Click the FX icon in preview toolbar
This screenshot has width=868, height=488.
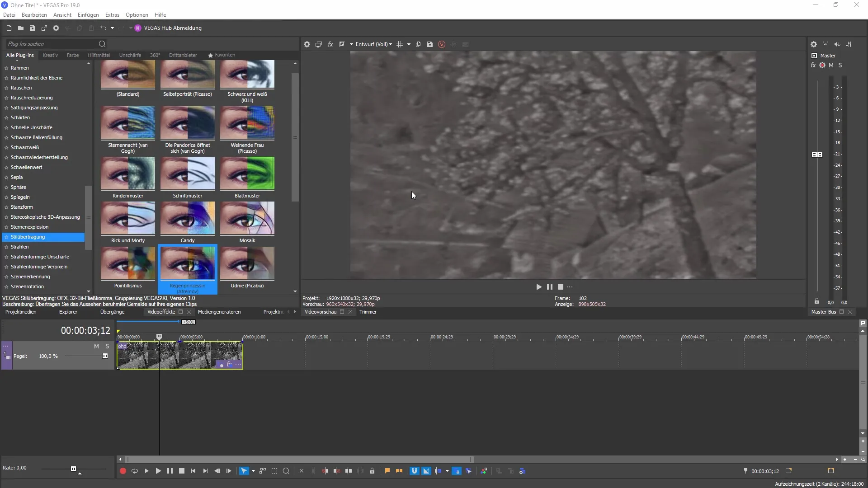330,43
